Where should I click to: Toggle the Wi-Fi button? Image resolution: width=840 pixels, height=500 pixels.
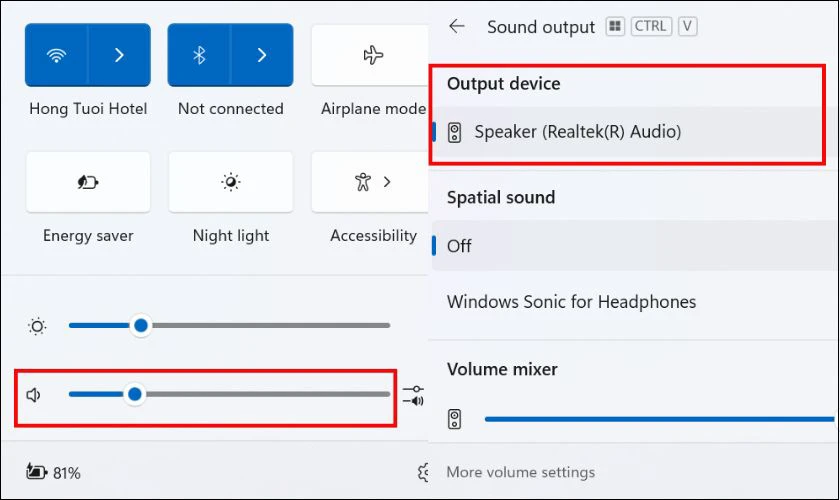pos(56,55)
